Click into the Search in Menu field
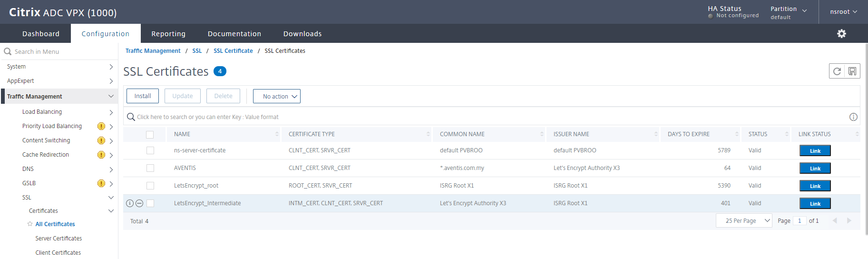The image size is (868, 259). 59,51
